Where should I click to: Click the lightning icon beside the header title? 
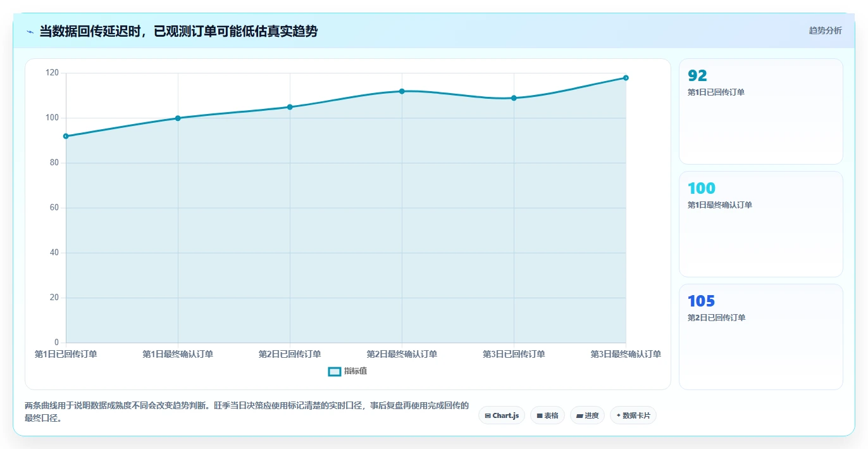point(30,32)
